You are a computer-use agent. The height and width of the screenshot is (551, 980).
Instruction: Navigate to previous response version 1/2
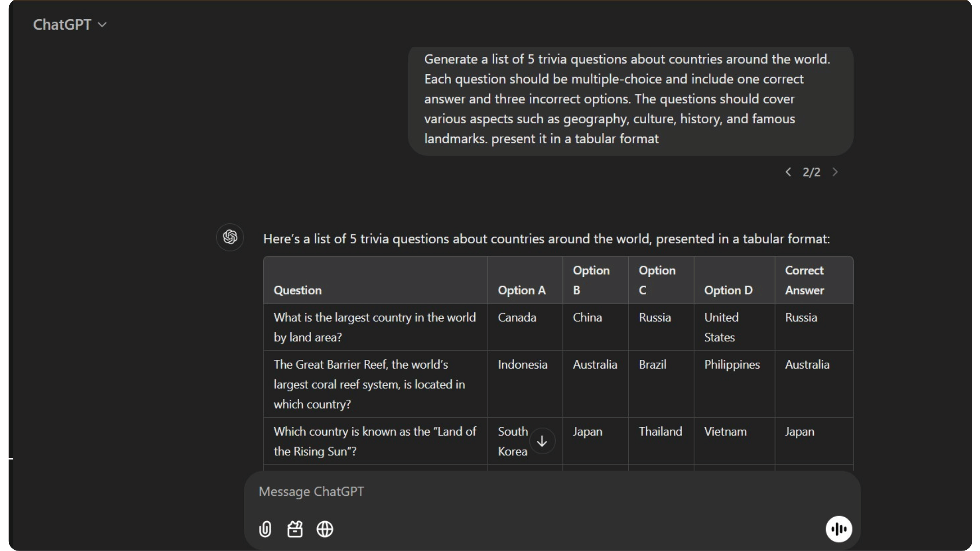pyautogui.click(x=789, y=171)
